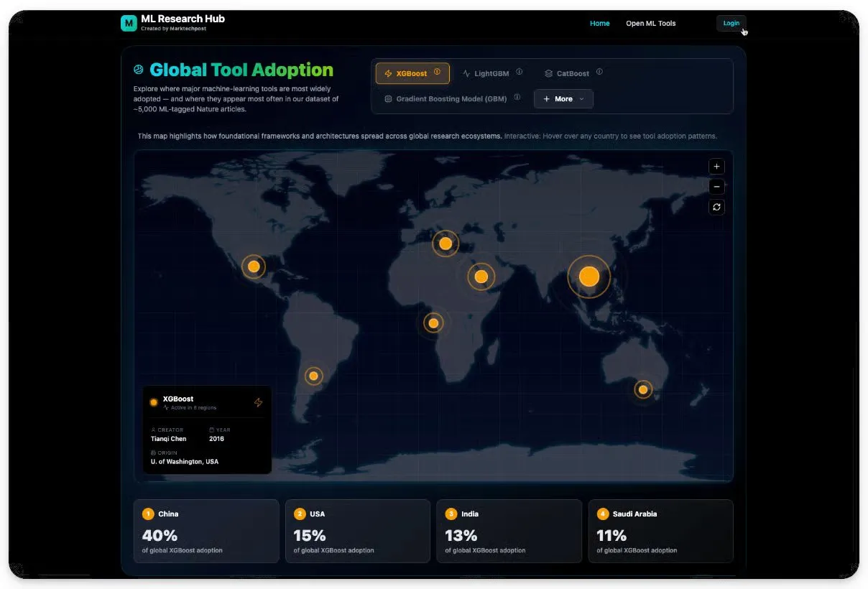Click the rank 2 badge on USA card
This screenshot has height=589, width=868.
(300, 514)
